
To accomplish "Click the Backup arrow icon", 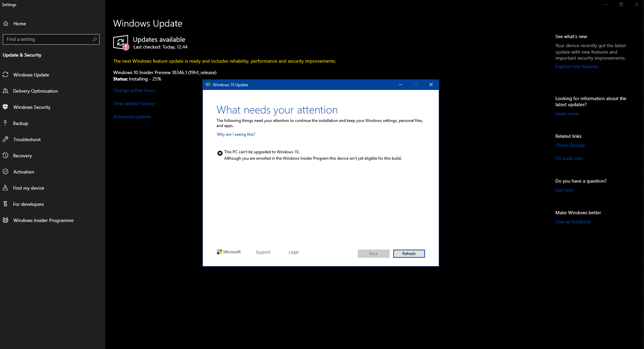I will [x=5, y=123].
